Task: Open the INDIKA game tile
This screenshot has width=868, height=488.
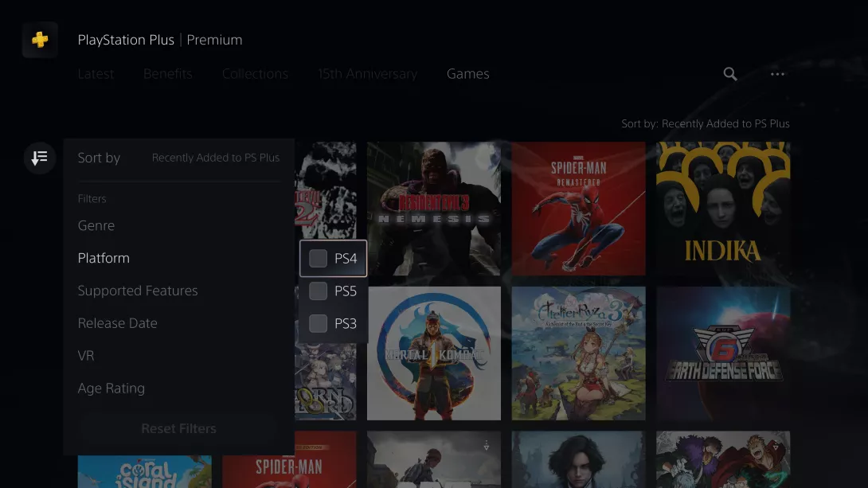Action: point(723,209)
